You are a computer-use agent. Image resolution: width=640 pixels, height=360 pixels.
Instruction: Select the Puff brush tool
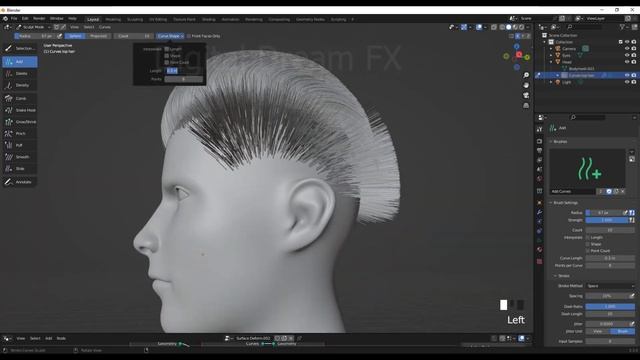point(20,145)
